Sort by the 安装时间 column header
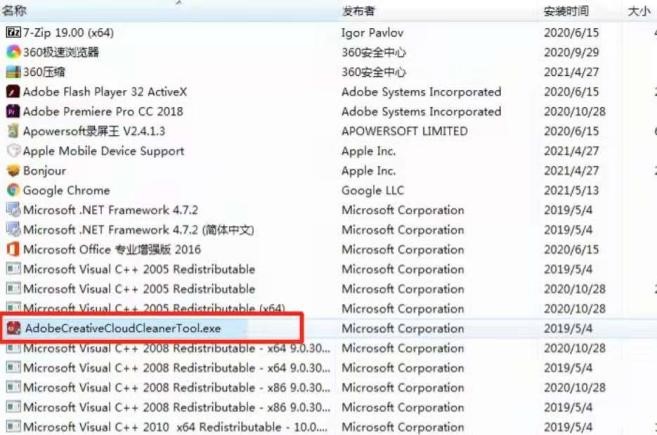The width and height of the screenshot is (657, 435). (x=566, y=11)
